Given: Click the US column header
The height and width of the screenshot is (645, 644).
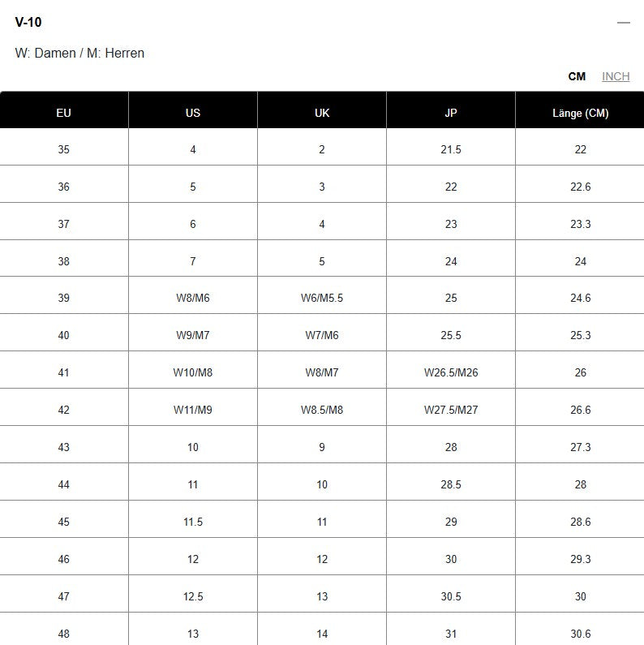Looking at the screenshot, I should [x=193, y=113].
